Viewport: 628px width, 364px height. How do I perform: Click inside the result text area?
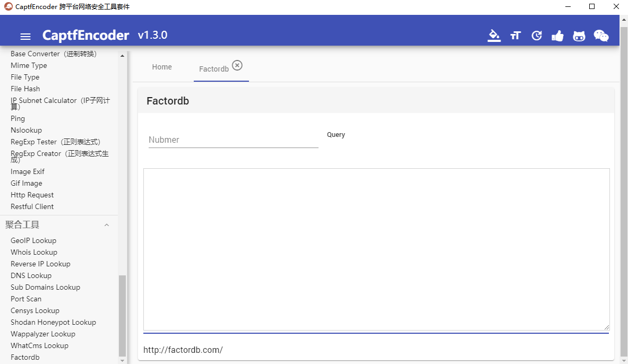[376, 249]
